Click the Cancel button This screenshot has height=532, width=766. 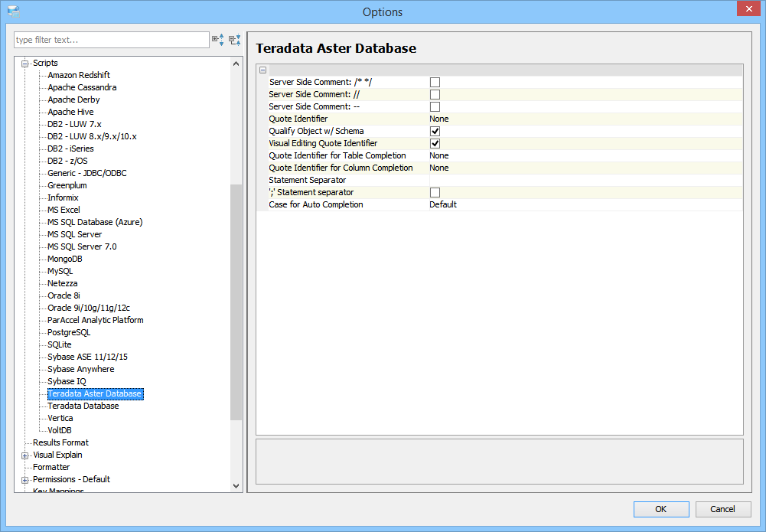click(x=722, y=509)
